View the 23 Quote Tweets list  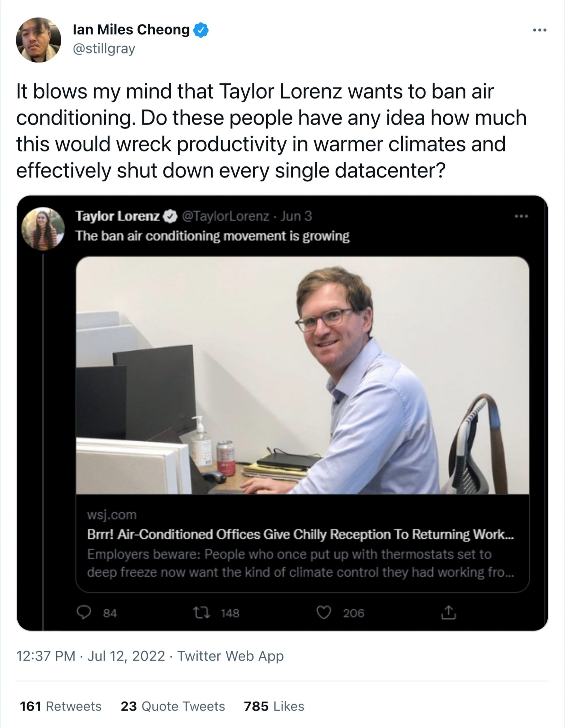coord(173,706)
